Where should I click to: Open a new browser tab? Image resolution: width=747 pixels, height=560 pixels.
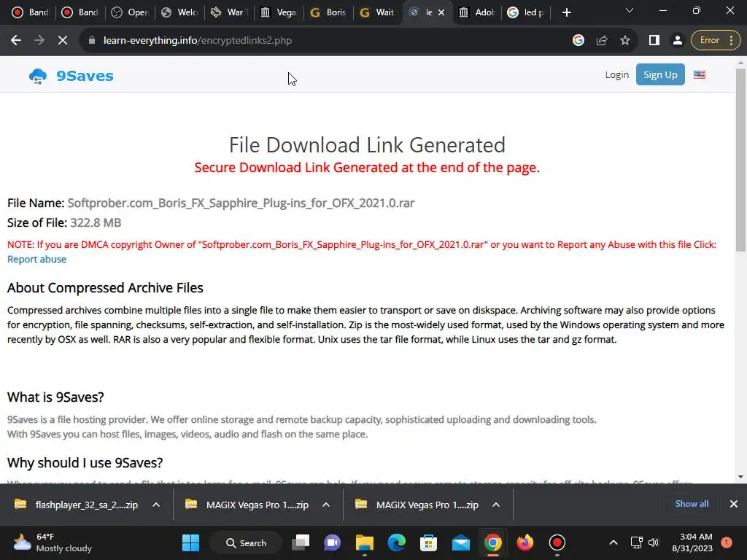pos(566,13)
